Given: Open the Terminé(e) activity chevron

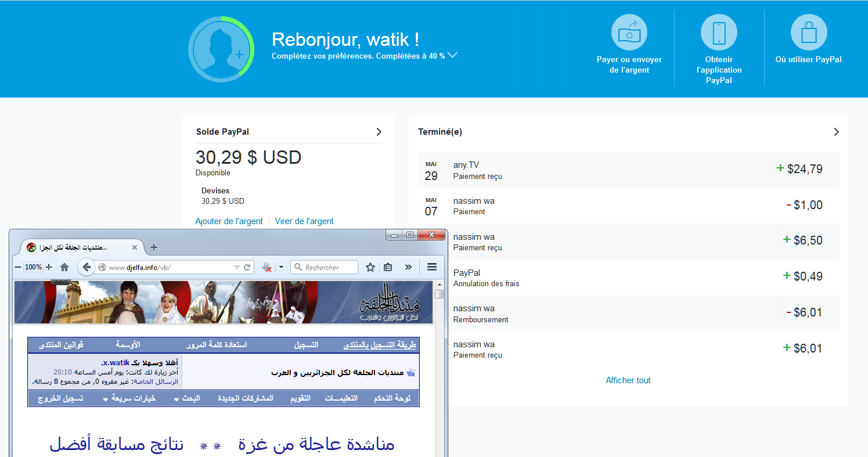Looking at the screenshot, I should [836, 132].
